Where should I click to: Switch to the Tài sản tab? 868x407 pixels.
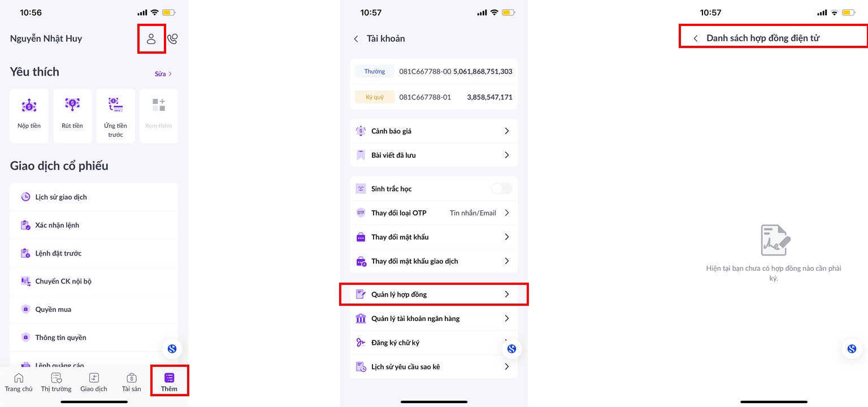point(132,382)
